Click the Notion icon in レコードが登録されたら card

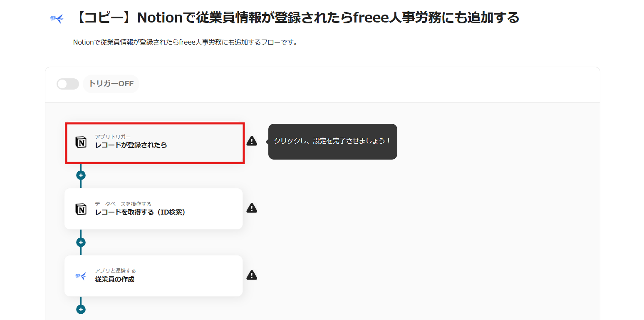pos(81,142)
